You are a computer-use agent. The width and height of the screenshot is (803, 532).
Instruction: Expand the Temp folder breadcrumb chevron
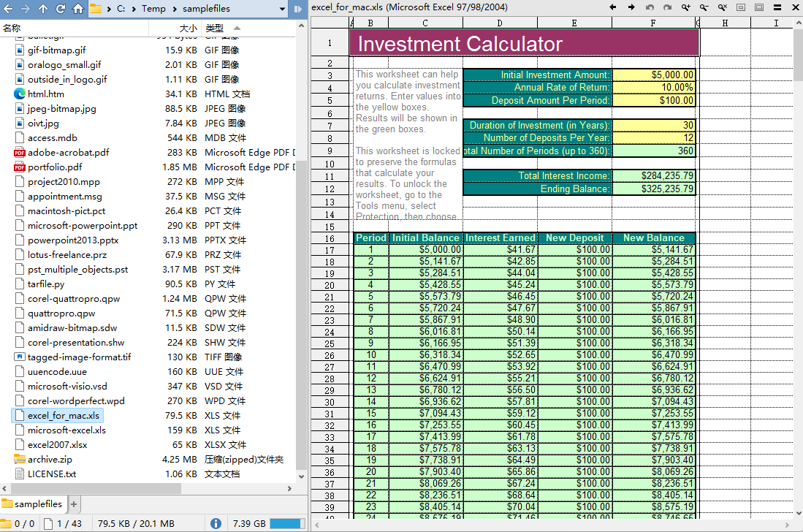[x=174, y=9]
